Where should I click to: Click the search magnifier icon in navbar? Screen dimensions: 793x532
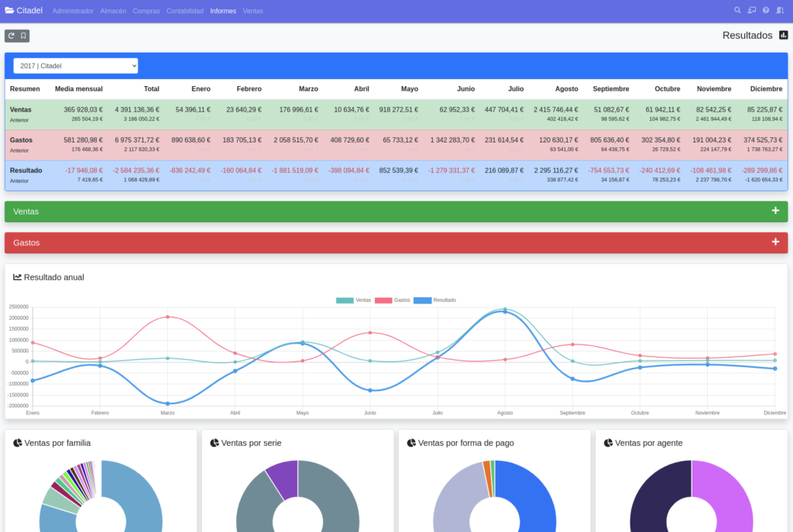click(737, 11)
